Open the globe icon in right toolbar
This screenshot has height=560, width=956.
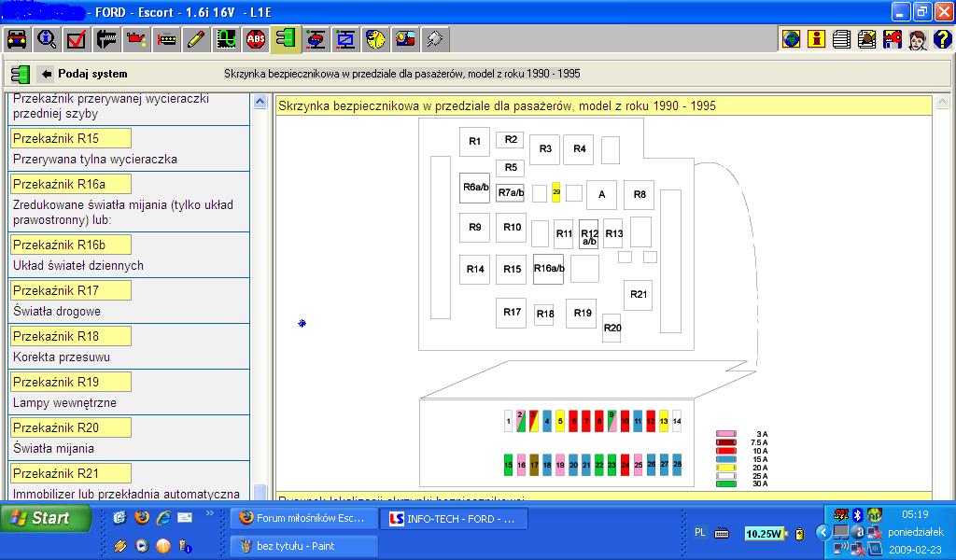click(792, 39)
